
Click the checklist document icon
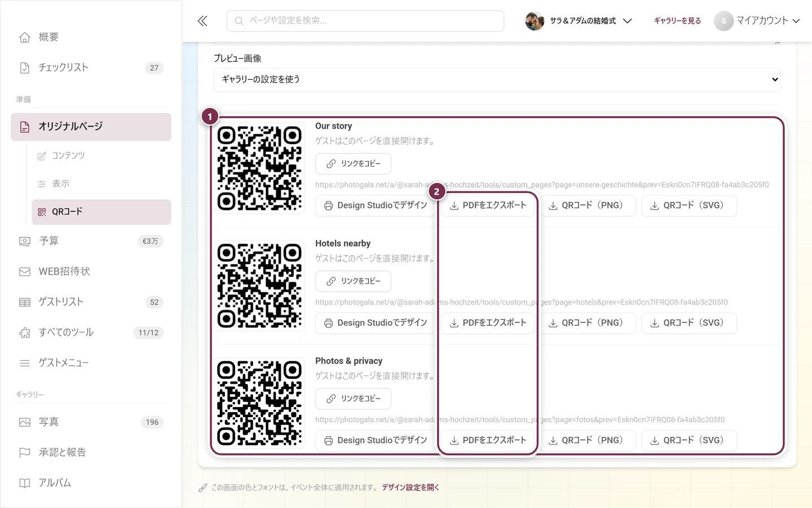(x=25, y=68)
